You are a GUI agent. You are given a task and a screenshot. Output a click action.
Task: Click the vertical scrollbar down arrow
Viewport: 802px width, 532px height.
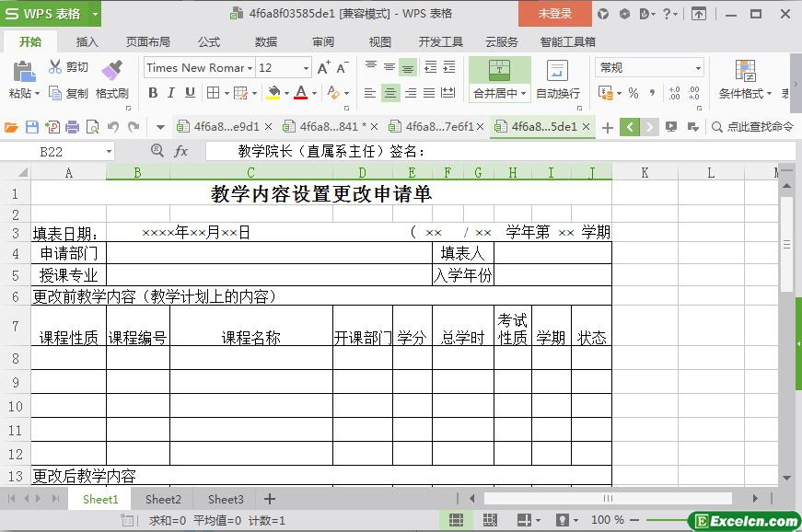click(787, 478)
